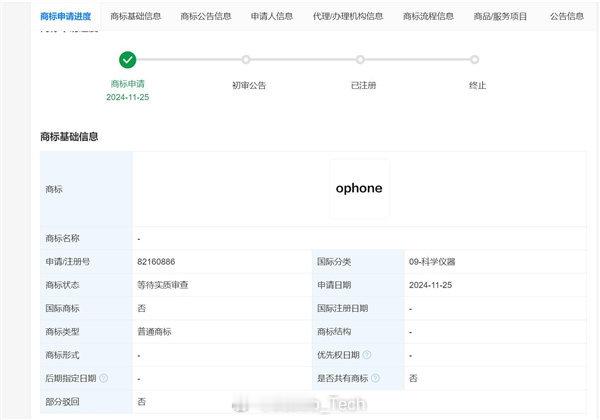The image size is (600, 420).
Task: Click the 商标状态 field label
Action: point(62,285)
